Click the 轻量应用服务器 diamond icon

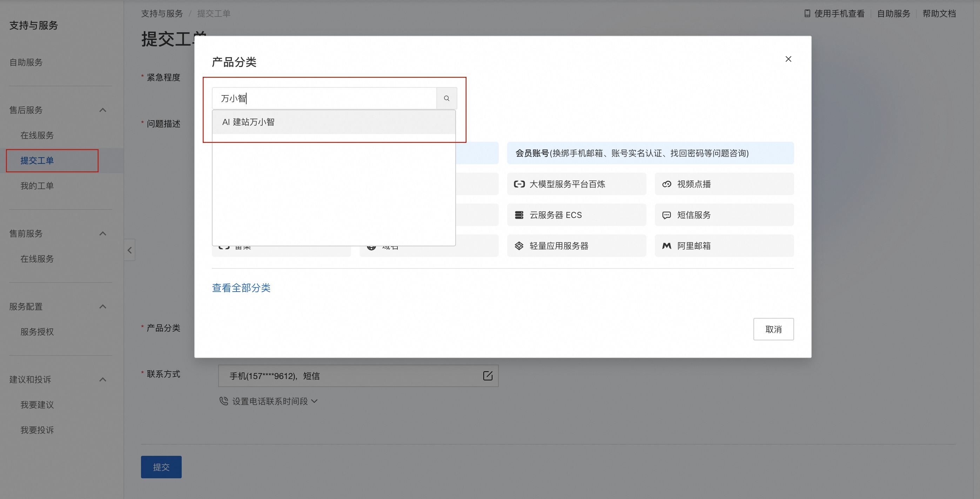coord(519,246)
